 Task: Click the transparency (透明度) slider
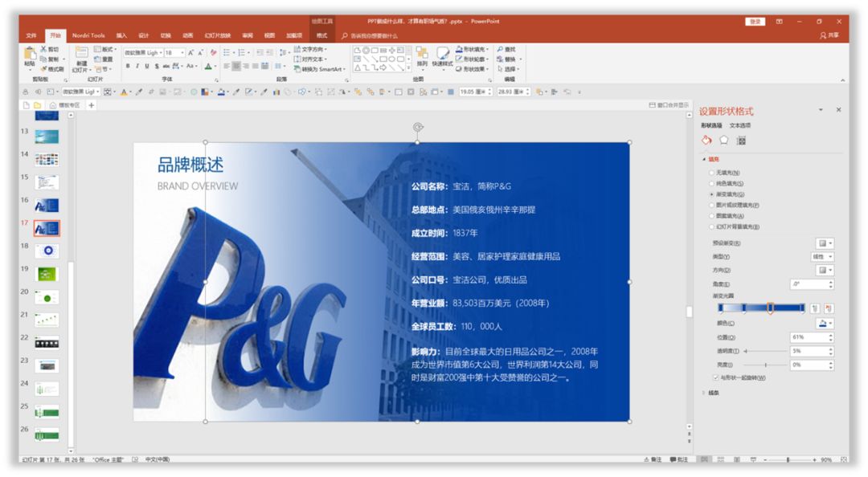tap(766, 352)
